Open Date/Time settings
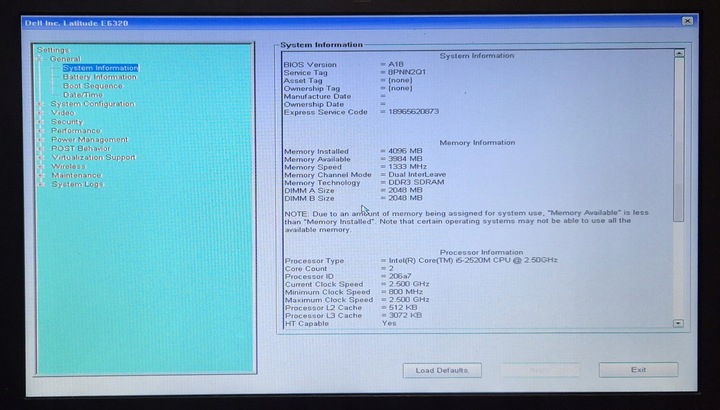The image size is (720, 410). click(83, 95)
